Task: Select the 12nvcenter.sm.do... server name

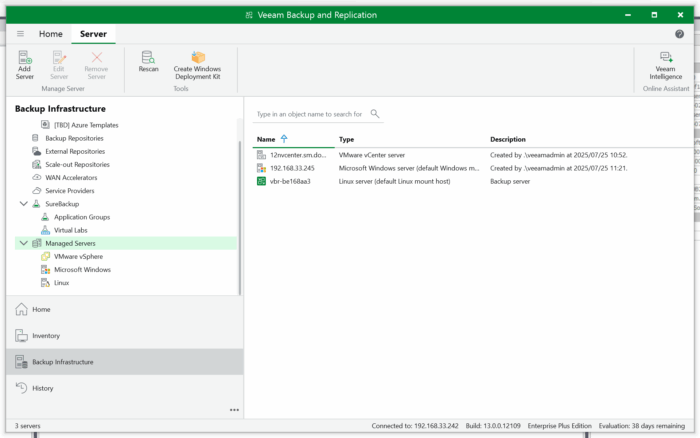Action: [x=298, y=155]
